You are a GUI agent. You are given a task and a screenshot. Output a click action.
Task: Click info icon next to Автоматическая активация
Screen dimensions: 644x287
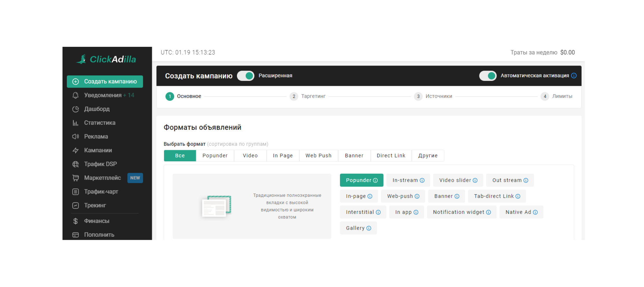[x=574, y=75]
